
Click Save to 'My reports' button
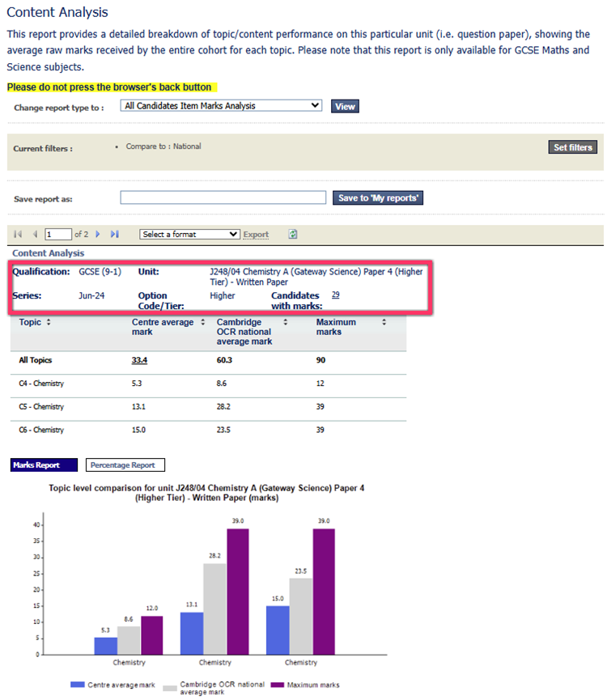[378, 198]
